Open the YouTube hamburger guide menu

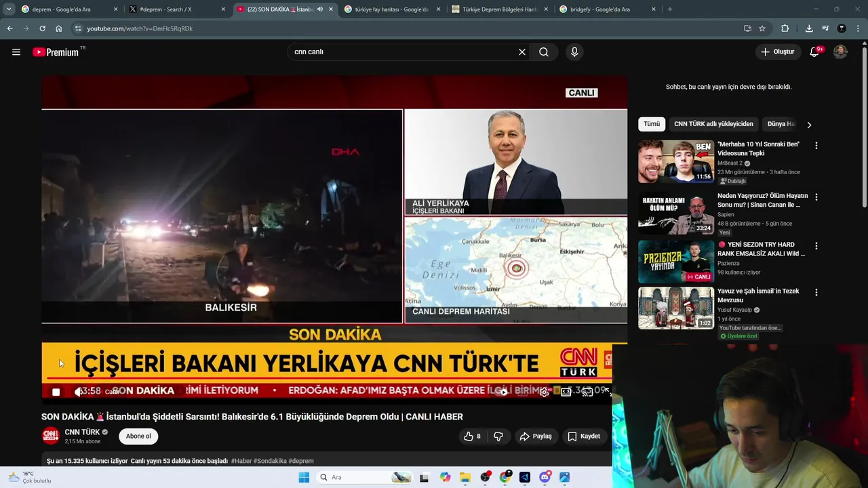[x=16, y=52]
